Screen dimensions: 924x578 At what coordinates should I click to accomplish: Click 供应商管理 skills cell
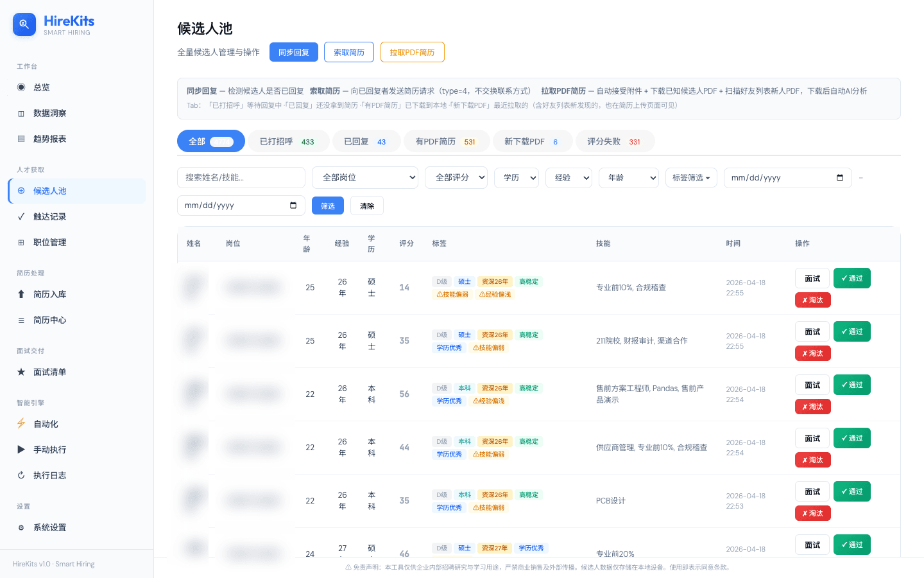pyautogui.click(x=652, y=447)
